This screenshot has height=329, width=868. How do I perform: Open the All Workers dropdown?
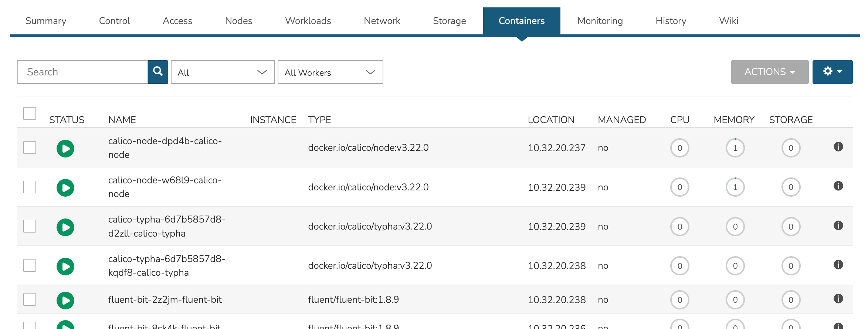click(x=330, y=72)
